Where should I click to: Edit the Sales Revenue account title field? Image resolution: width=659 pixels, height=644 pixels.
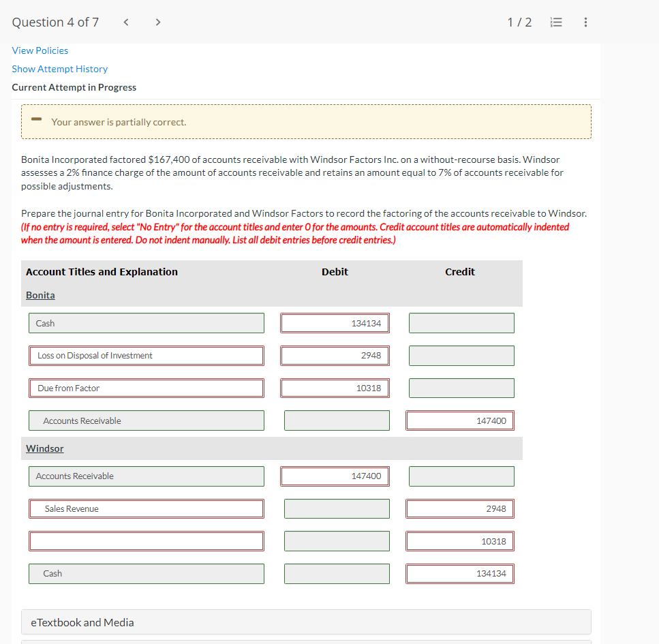(147, 508)
